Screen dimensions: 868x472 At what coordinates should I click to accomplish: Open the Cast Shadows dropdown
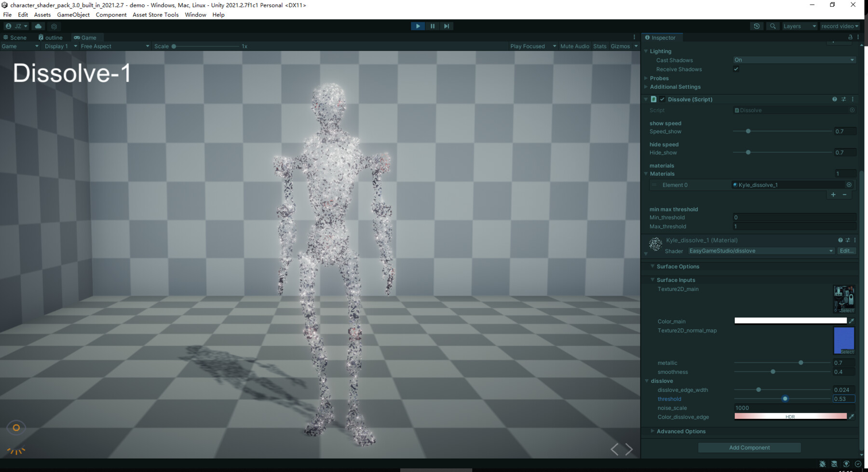(794, 60)
